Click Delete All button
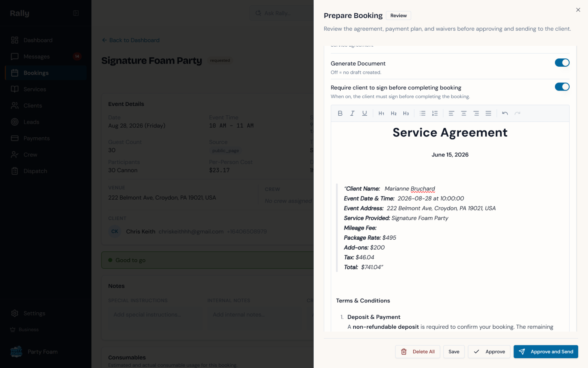 [x=418, y=352]
